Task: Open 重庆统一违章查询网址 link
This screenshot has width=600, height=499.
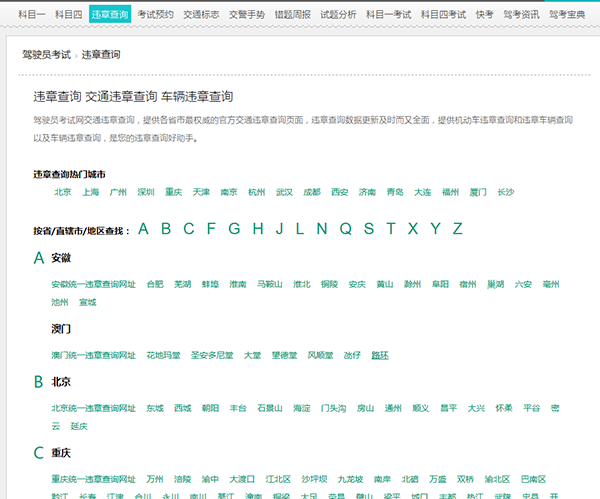Action: (93, 479)
